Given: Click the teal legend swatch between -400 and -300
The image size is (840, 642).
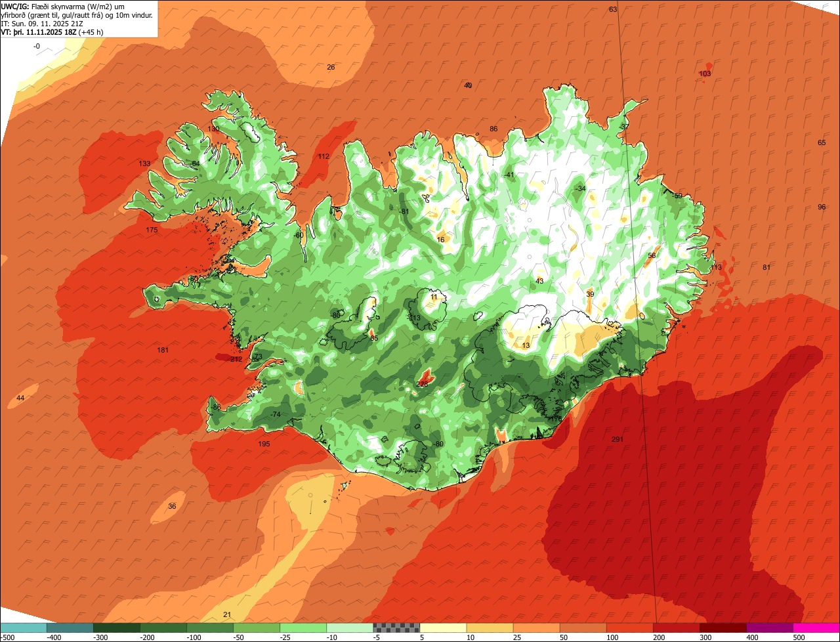Looking at the screenshot, I should pos(70,628).
